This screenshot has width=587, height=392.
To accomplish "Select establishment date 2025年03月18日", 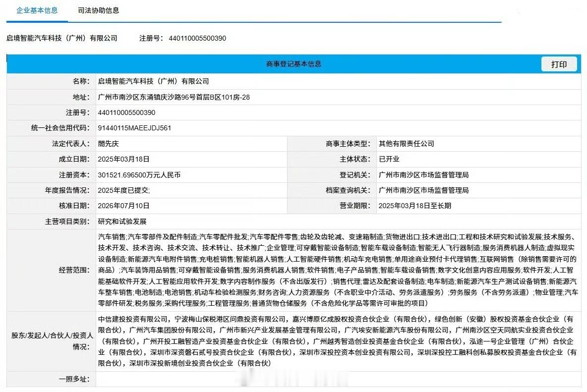I will 123,159.
